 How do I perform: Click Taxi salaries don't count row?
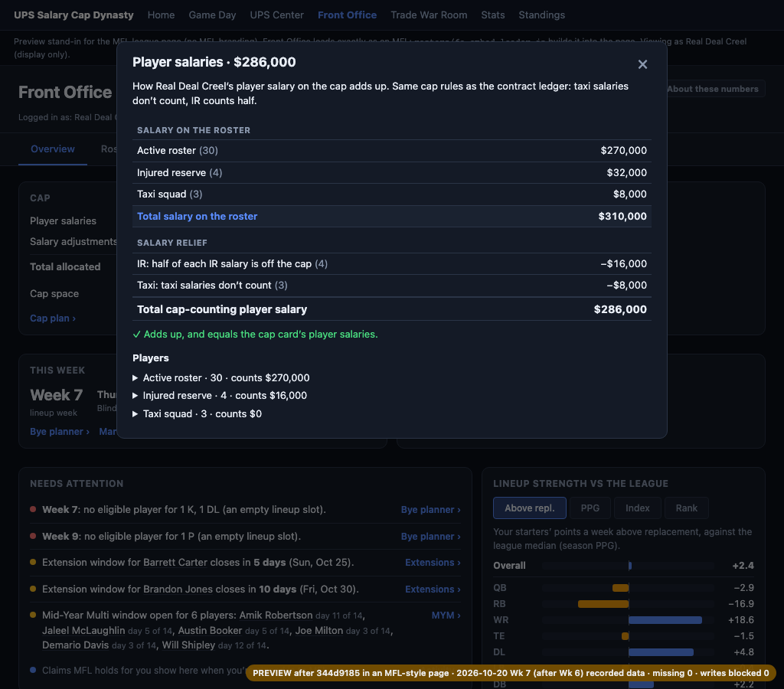(391, 286)
